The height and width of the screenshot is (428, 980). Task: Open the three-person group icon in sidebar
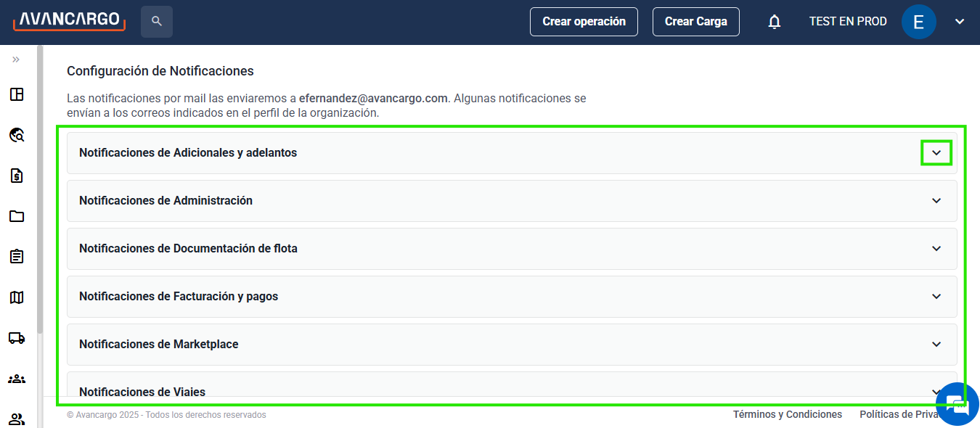coord(16,379)
